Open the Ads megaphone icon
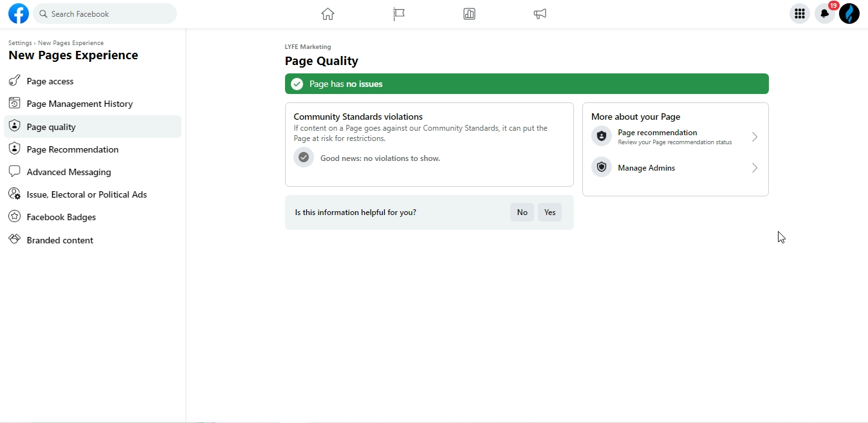 click(540, 14)
